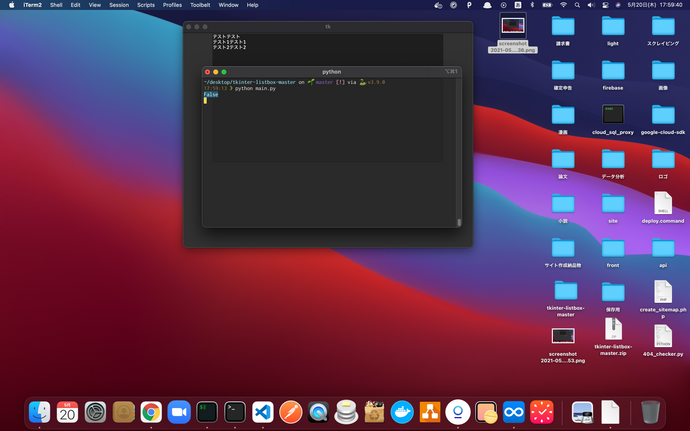Select the screenshot 2021-05...53.png file
690x431 pixels.
pyautogui.click(x=563, y=345)
